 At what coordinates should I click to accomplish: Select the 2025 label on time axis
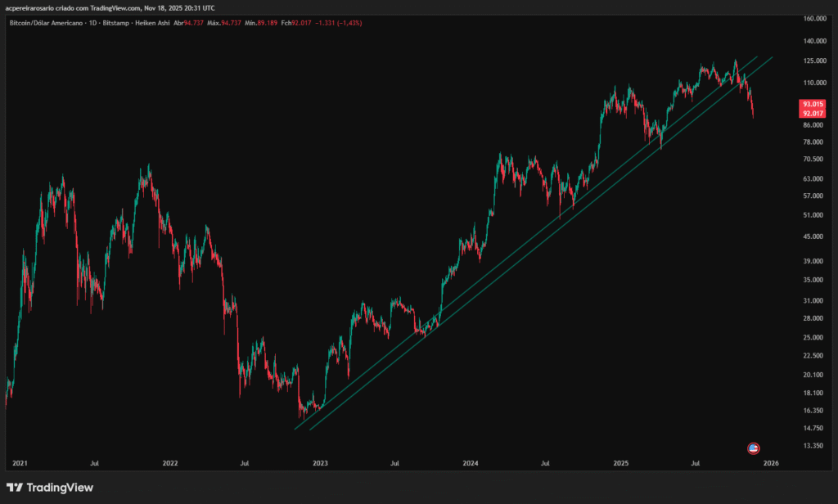tap(620, 463)
